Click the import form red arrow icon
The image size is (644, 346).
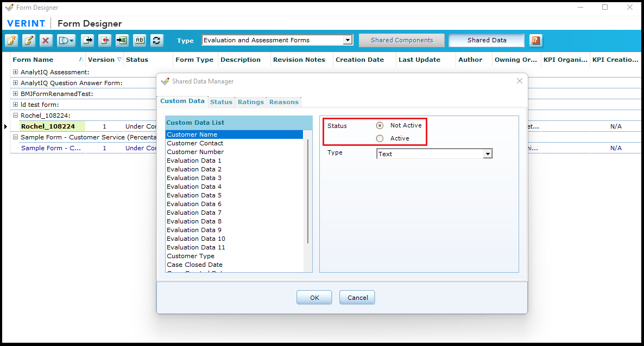click(x=105, y=40)
